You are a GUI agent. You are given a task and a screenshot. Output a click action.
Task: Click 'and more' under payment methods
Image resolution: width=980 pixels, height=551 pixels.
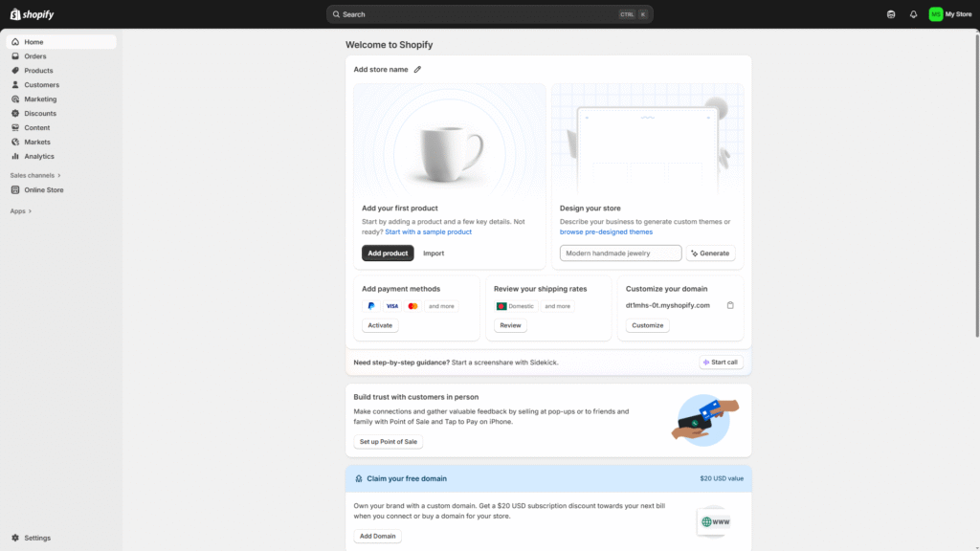click(441, 306)
